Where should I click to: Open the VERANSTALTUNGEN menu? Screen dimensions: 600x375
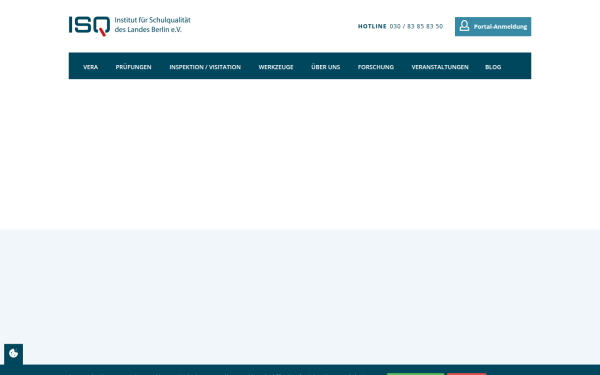tap(440, 67)
